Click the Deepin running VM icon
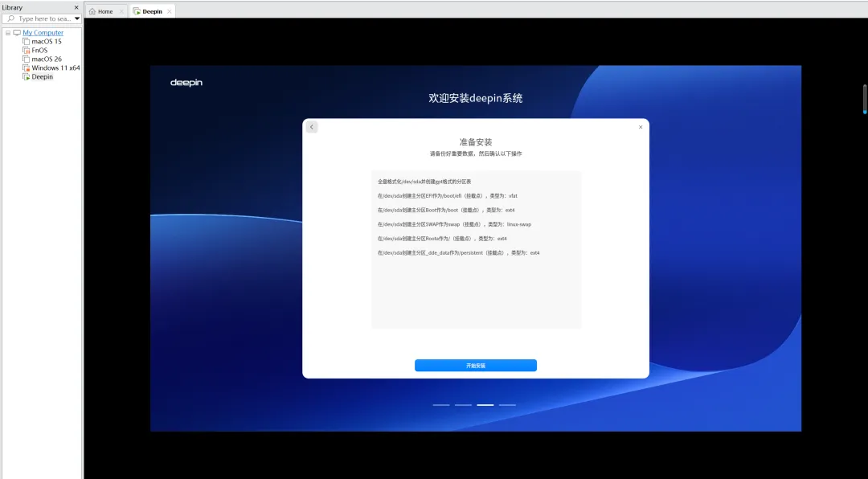Screen dimensions: 868x479 (x=26, y=77)
